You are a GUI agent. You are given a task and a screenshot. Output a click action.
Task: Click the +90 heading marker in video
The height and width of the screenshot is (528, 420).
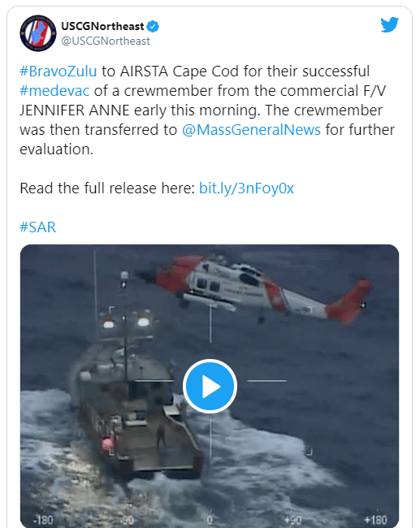(292, 520)
